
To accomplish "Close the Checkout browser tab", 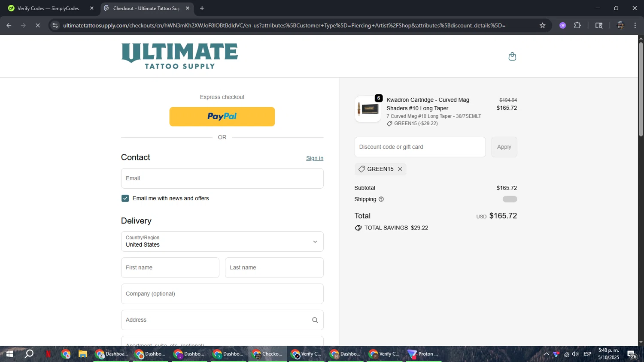I will coord(187,8).
